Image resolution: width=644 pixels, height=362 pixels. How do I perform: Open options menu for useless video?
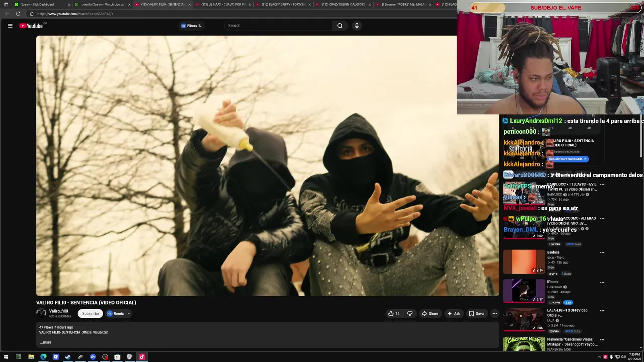click(602, 253)
